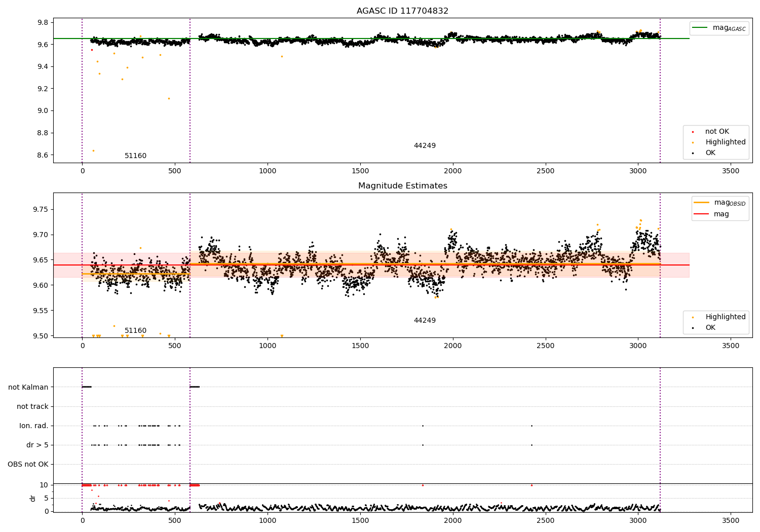Click the y-axis tick label 9.4
Viewport: 760px width, 532px height.
point(43,67)
